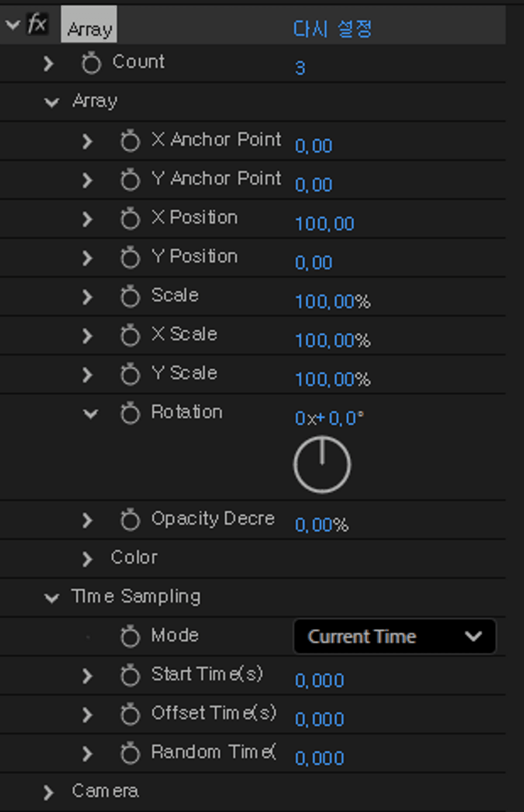Toggle the Scale property stopwatch

click(x=130, y=296)
